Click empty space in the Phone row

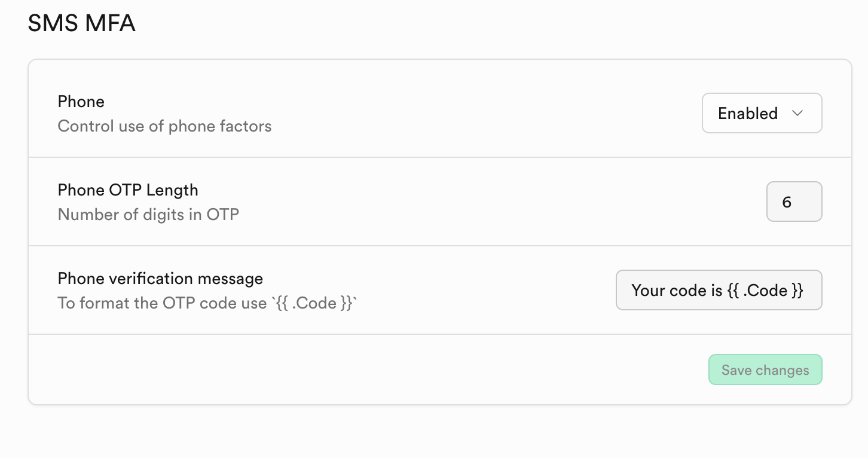click(x=478, y=114)
